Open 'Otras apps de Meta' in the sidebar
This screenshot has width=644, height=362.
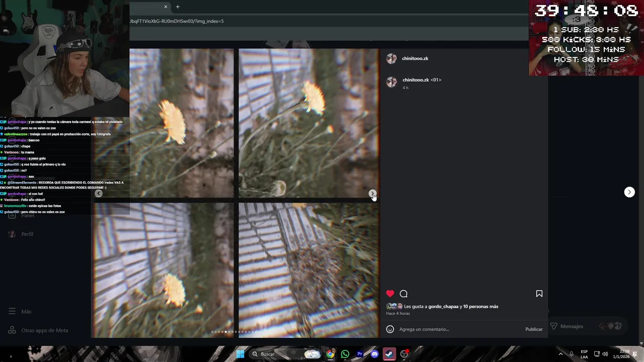38,330
